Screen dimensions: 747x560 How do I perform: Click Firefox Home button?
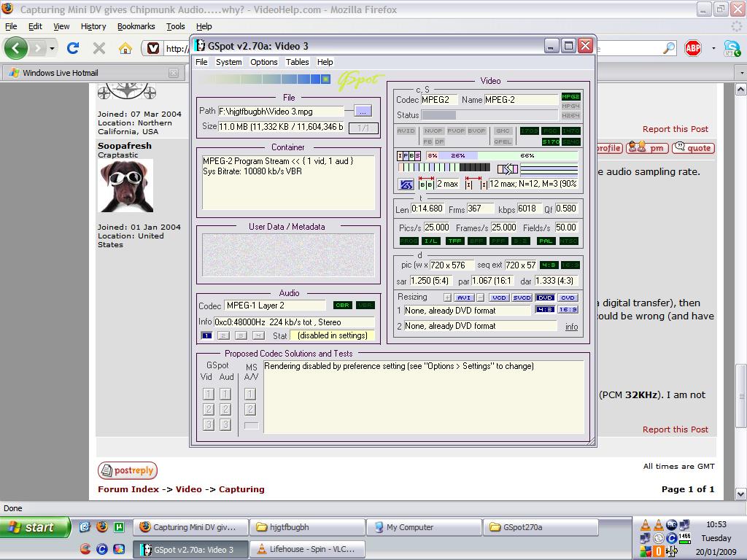[x=125, y=48]
